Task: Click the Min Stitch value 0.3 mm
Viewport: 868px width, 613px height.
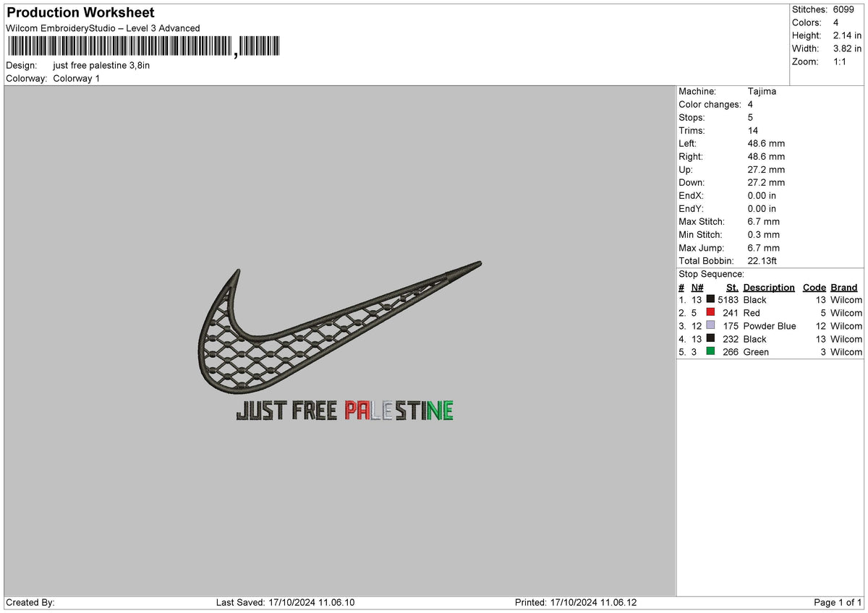Action: click(763, 234)
